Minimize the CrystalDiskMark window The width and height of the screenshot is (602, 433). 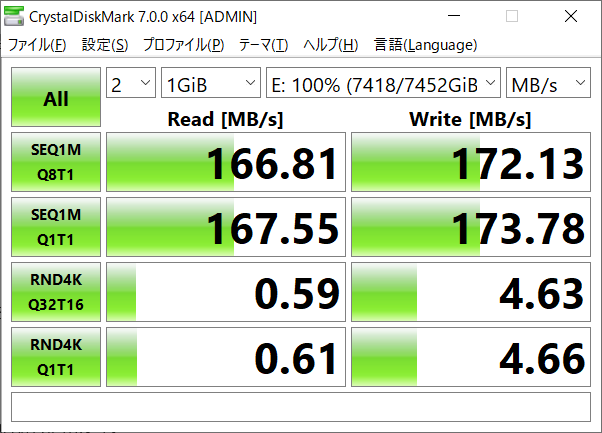tap(454, 16)
